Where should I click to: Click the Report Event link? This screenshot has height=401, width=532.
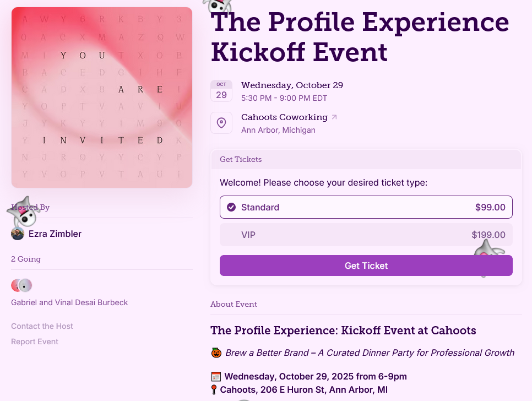tap(35, 342)
